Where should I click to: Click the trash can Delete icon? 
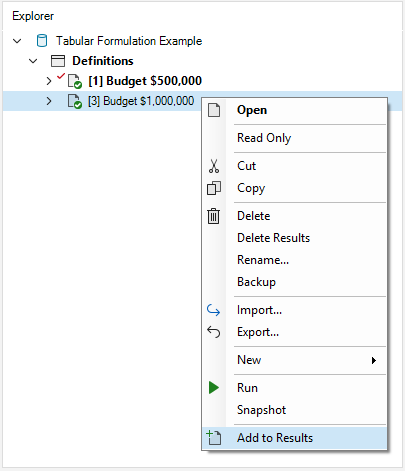tap(214, 216)
